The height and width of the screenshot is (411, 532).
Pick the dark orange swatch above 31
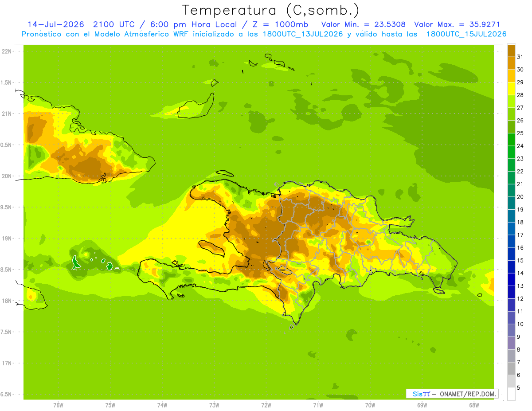click(x=511, y=51)
